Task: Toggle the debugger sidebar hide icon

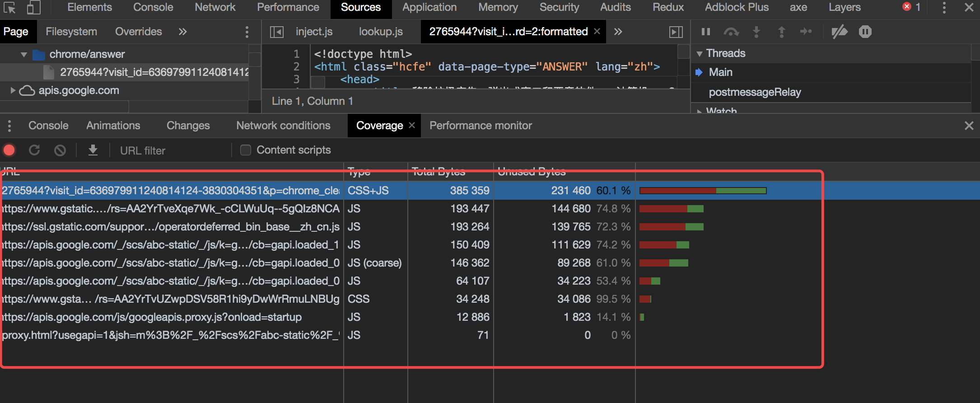Action: tap(676, 32)
